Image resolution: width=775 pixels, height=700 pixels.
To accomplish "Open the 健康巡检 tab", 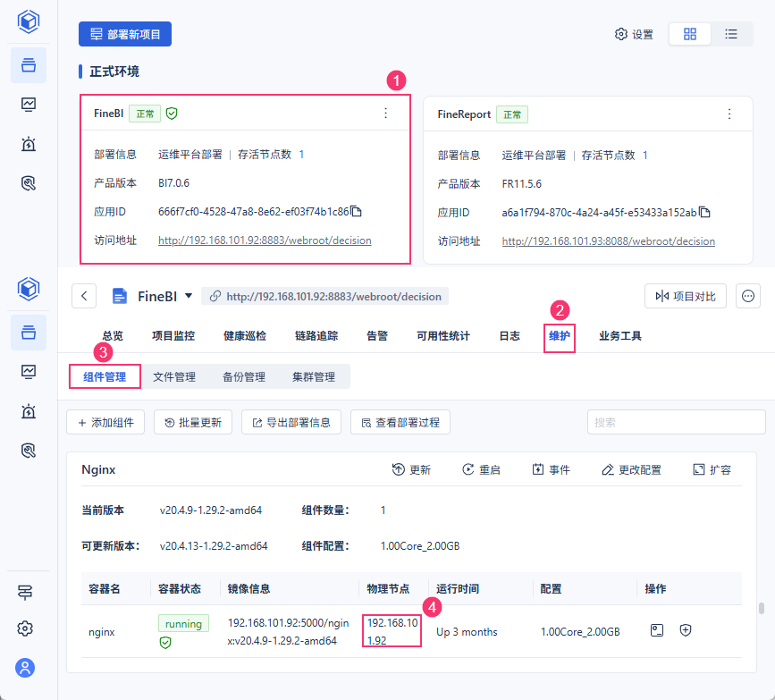I will (x=245, y=336).
